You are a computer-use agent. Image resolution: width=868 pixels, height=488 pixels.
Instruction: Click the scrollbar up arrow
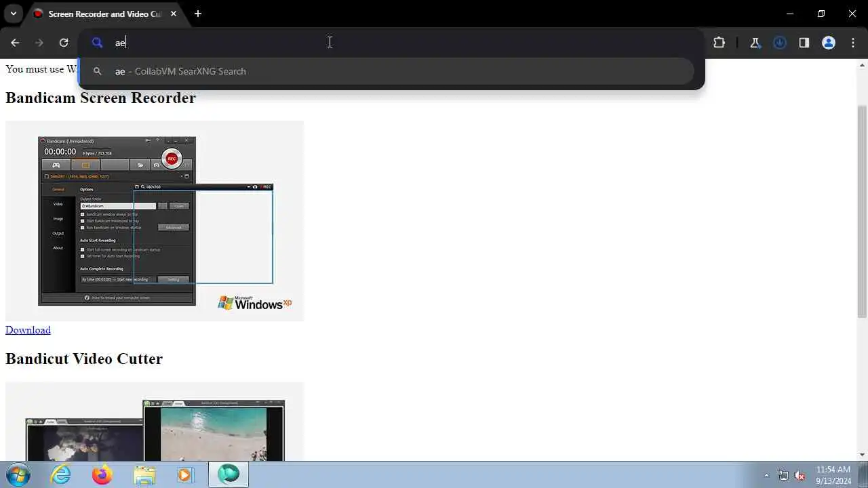[x=862, y=65]
